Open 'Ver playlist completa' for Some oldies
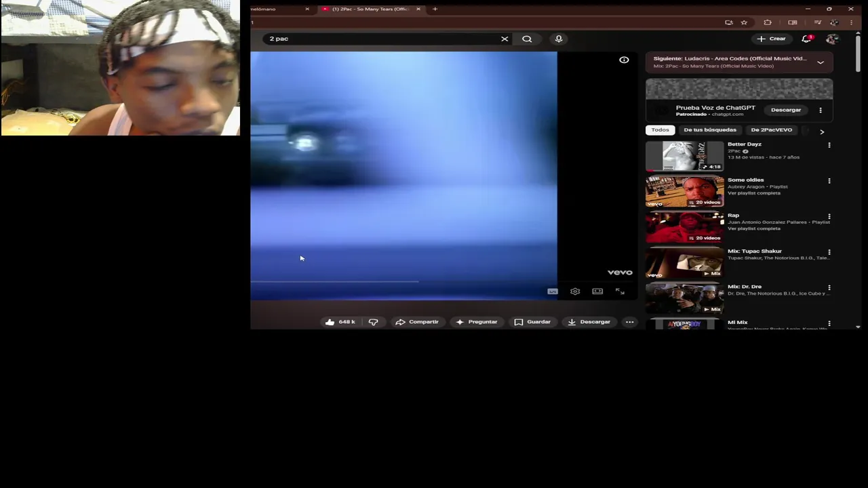Image resolution: width=868 pixels, height=488 pixels. pyautogui.click(x=754, y=193)
